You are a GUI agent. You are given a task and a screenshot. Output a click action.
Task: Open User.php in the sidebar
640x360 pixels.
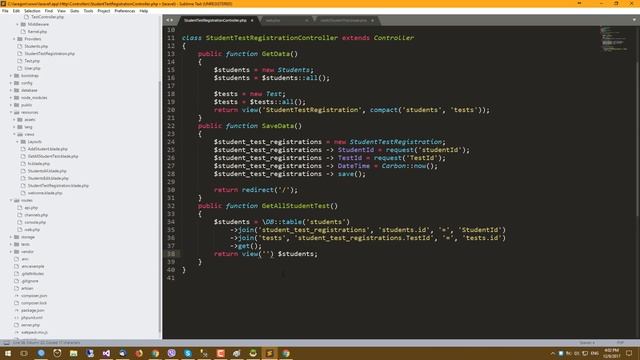point(32,68)
